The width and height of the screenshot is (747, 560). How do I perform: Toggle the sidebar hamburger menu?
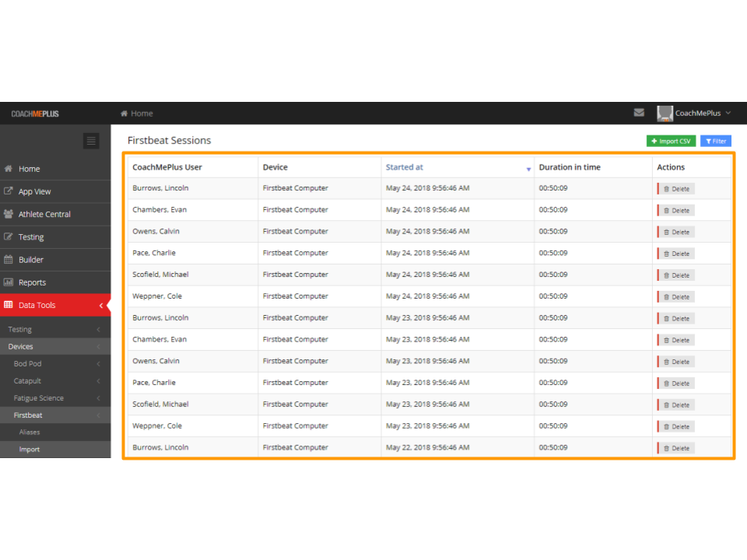pos(91,141)
